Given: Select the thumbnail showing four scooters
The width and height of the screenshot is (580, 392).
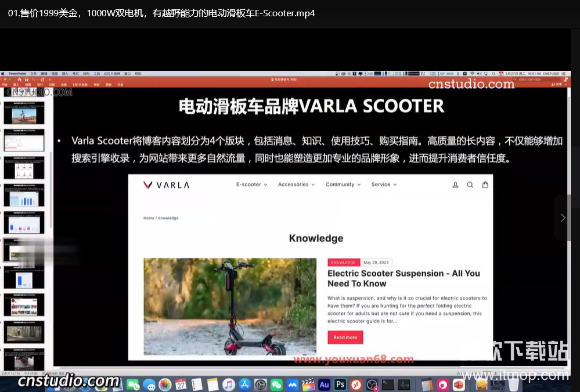Looking at the screenshot, I should (24, 169).
